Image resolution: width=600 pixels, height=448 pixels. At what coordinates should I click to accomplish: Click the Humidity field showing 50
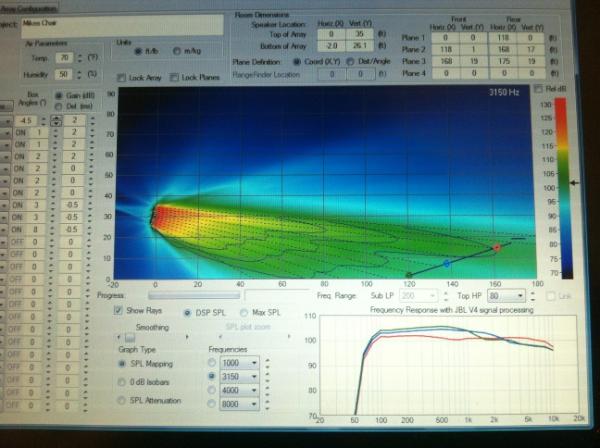tap(65, 74)
